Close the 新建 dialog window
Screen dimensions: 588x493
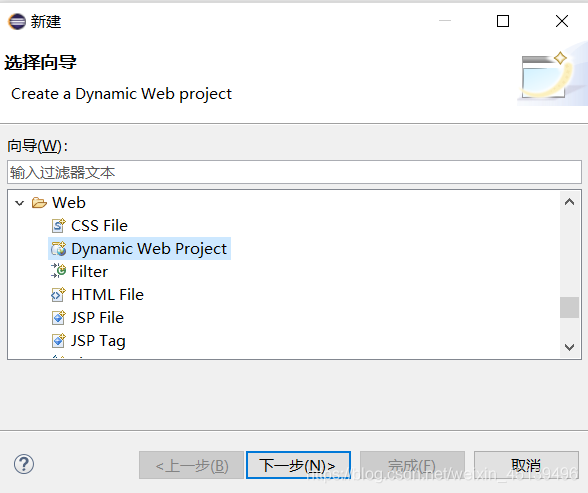pos(562,21)
